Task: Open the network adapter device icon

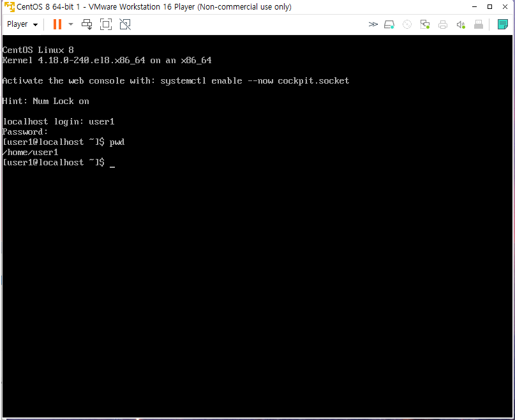Action: (424, 24)
